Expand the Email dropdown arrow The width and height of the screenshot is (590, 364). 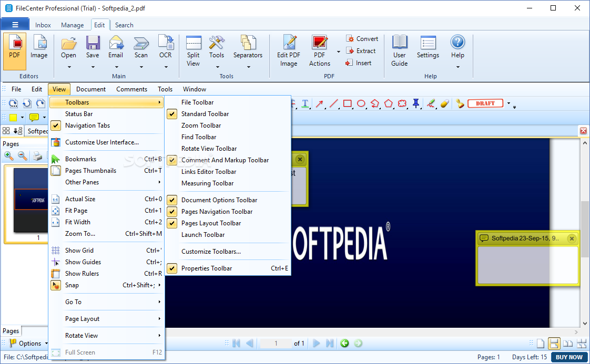[x=116, y=67]
